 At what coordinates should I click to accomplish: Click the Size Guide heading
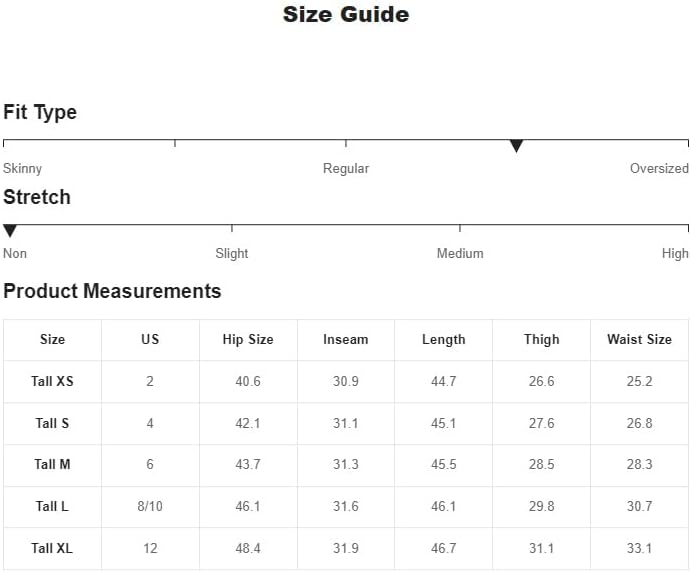345,15
